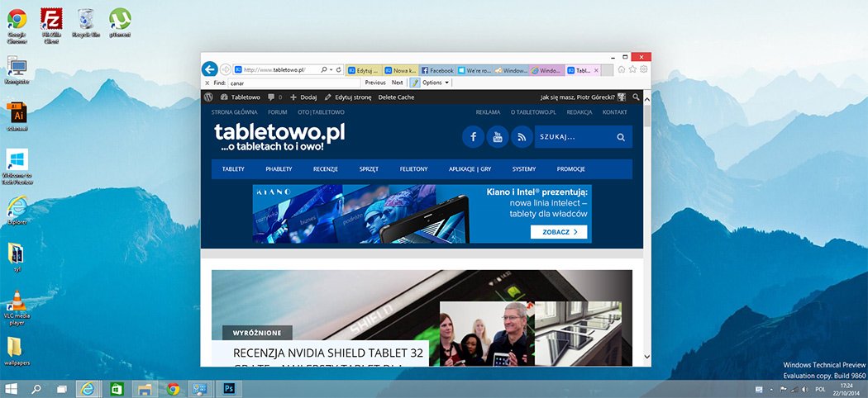Open the 'STRONA GŁÓWNA' link
The image size is (868, 398).
pos(234,112)
